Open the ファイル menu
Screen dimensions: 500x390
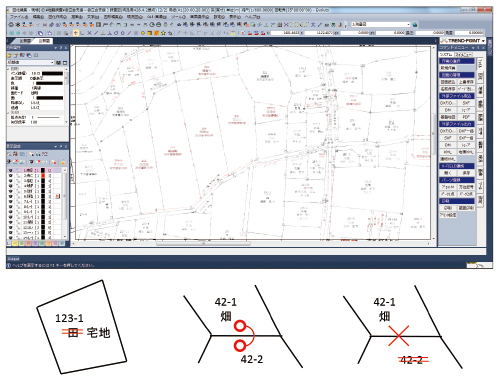19,16
